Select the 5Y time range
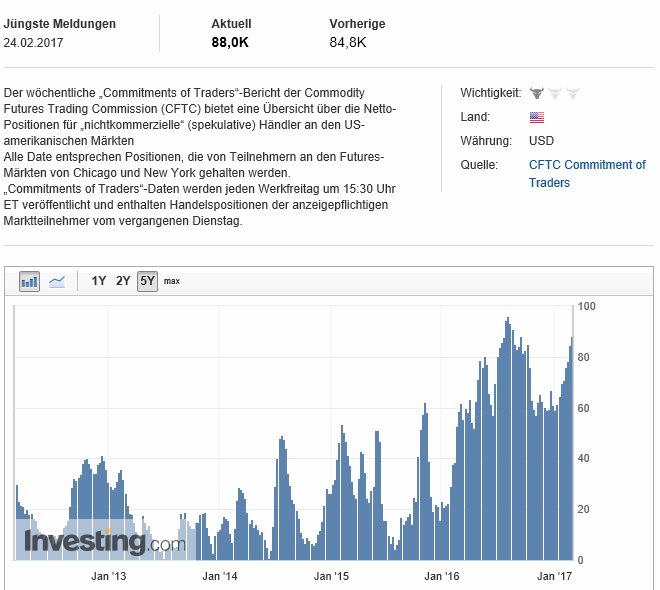Image resolution: width=660 pixels, height=590 pixels. [147, 281]
